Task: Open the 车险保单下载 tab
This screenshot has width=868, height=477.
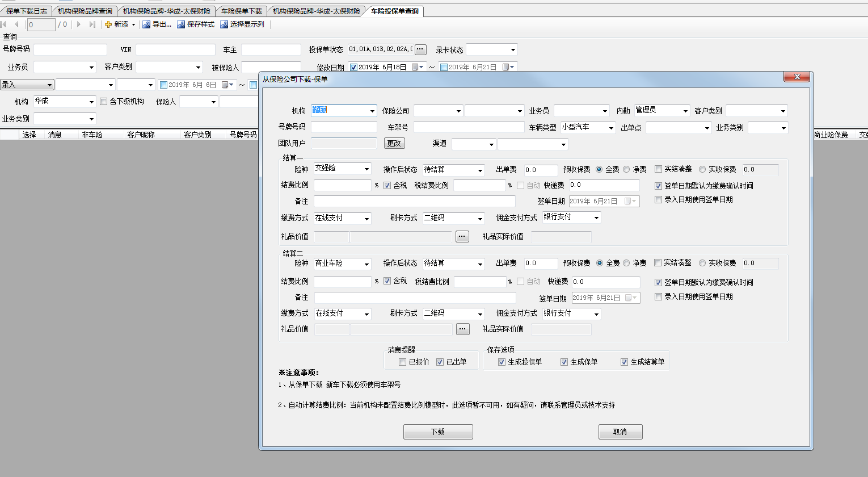Action: point(241,11)
